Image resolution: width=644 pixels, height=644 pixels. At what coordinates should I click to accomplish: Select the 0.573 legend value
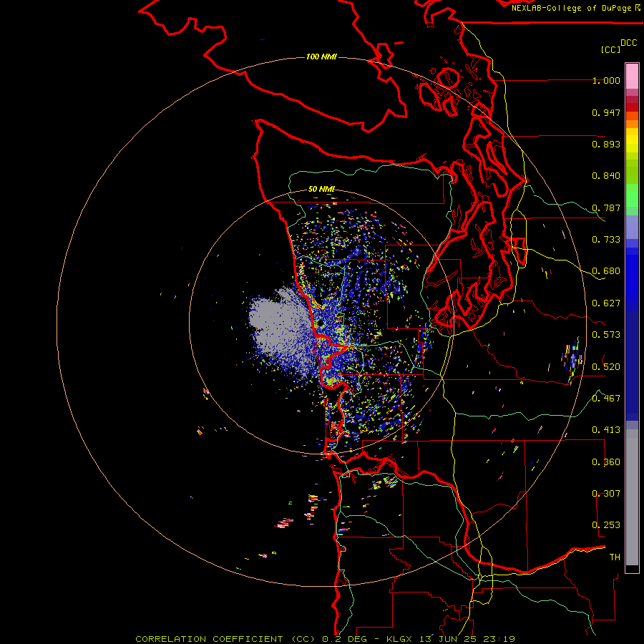606,335
